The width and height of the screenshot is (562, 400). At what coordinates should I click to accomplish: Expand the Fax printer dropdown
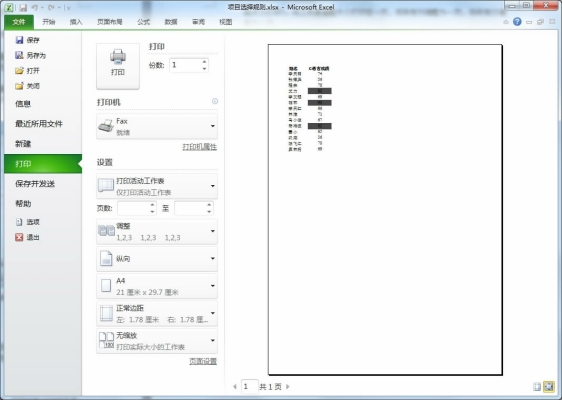click(157, 127)
